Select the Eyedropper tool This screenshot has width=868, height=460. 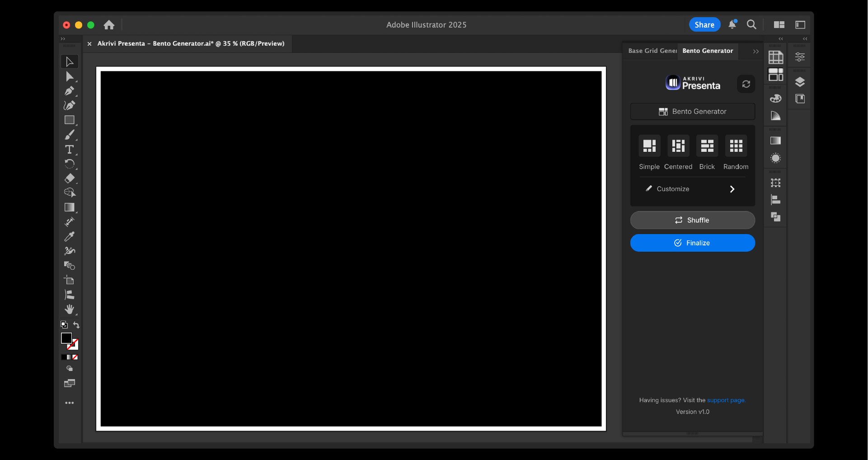[x=70, y=236]
